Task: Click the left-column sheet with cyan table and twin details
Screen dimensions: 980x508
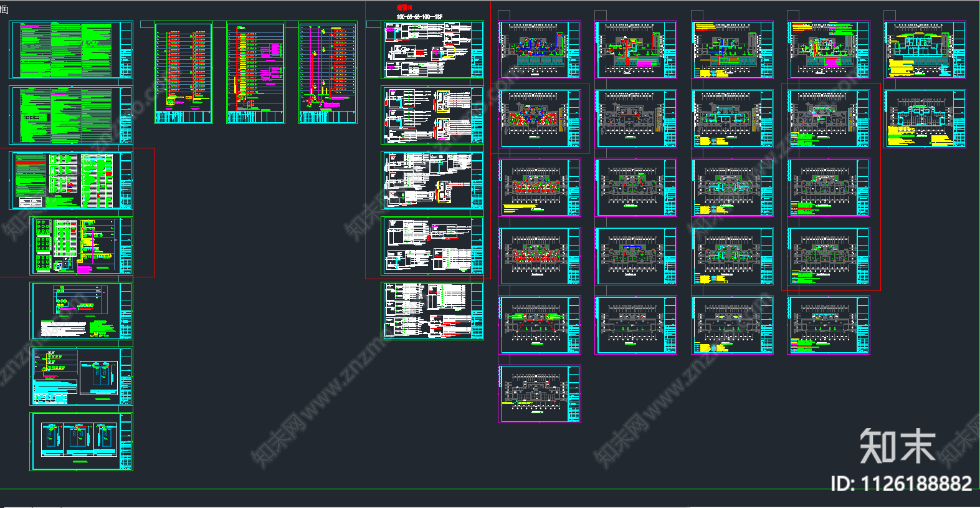Action: tap(81, 376)
